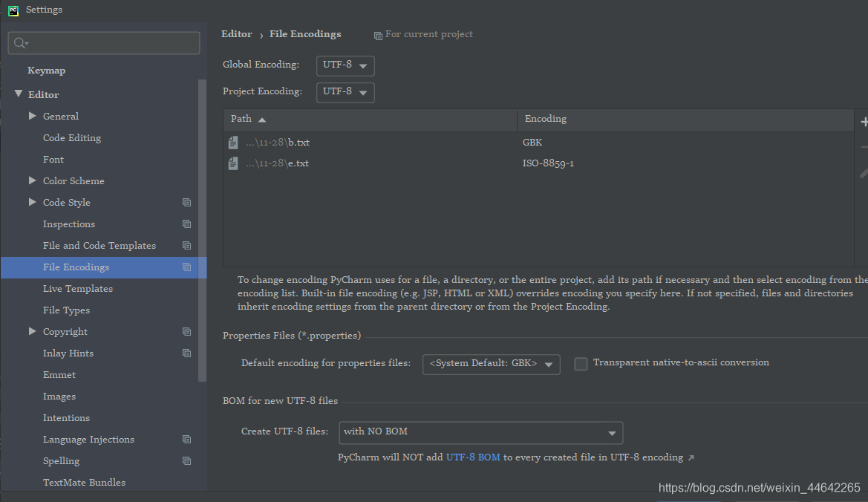Click the project-level icon beside Copyright
The height and width of the screenshot is (502, 868).
coord(186,332)
